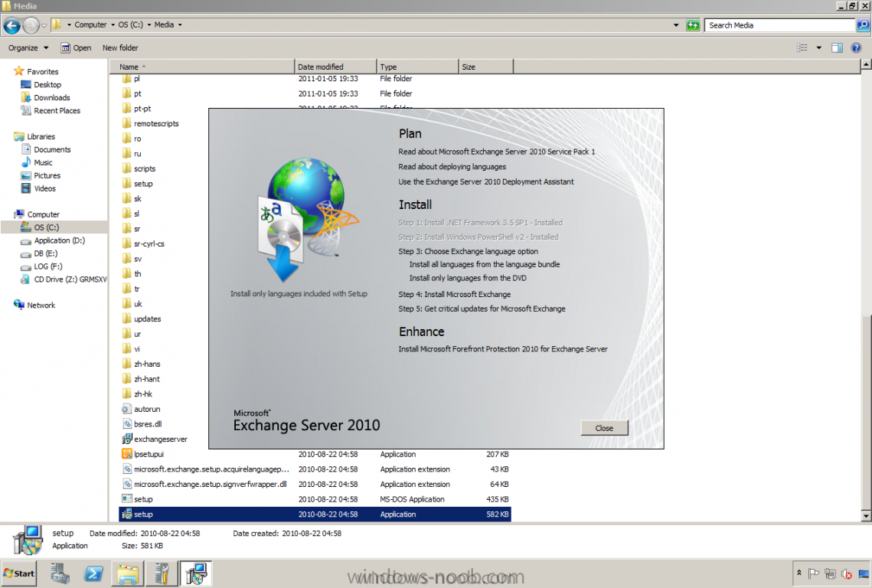Viewport: 872px width, 588px height.
Task: Click Step 3: Choose Exchange language option
Action: click(469, 251)
